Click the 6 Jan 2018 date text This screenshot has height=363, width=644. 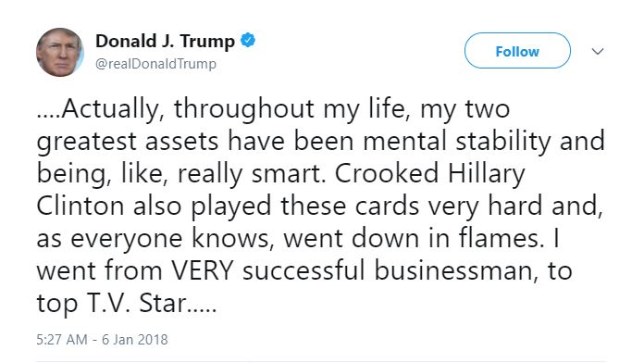[x=135, y=340]
